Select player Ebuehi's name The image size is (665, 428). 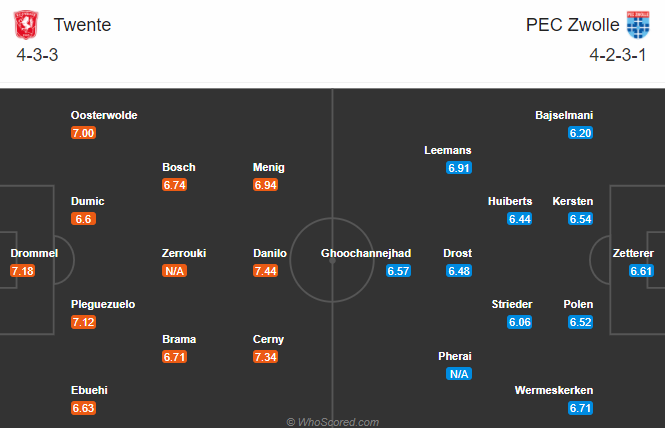[89, 390]
